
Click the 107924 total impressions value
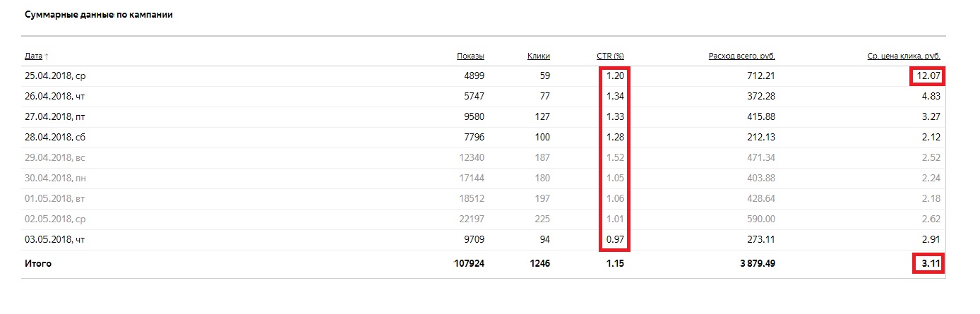[x=469, y=264]
